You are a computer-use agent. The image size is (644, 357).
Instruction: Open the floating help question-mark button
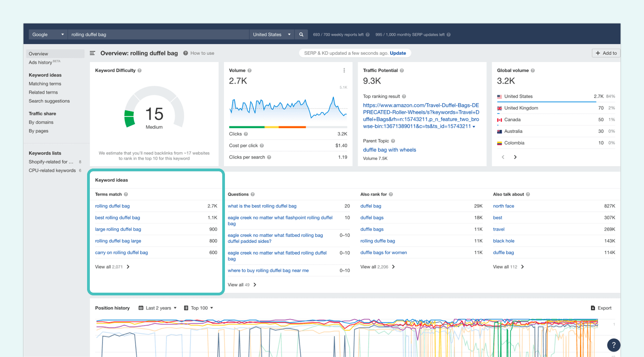tap(614, 345)
